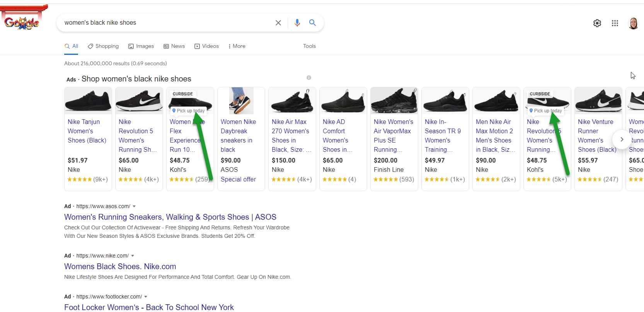
Task: Open Nike Venture Runner Women's Shoes link
Action: (597, 136)
